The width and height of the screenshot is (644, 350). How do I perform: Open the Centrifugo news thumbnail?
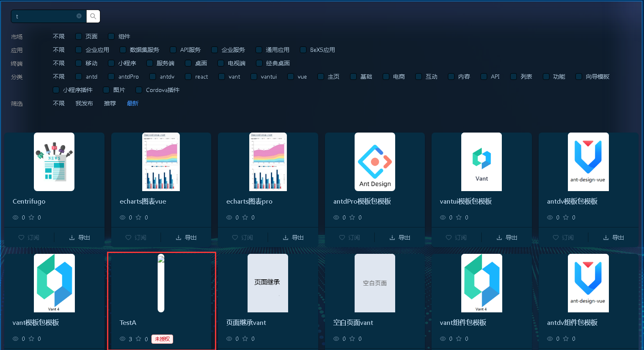[54, 162]
